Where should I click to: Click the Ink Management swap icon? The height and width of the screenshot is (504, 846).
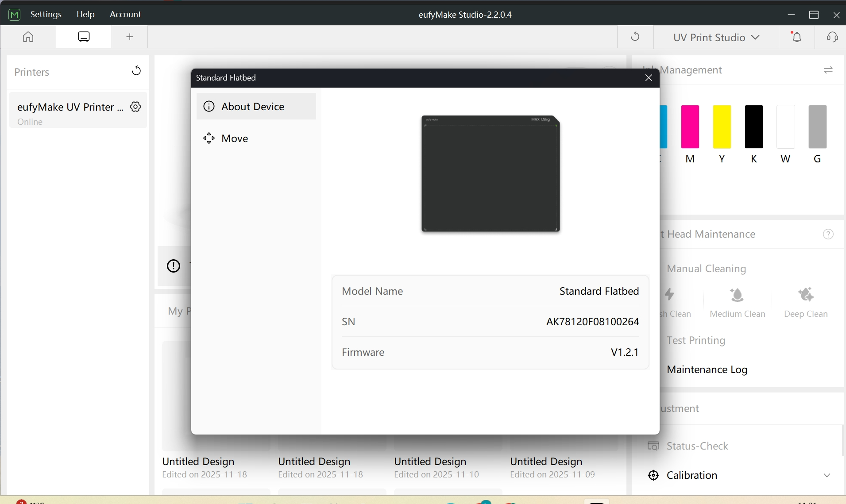(828, 70)
